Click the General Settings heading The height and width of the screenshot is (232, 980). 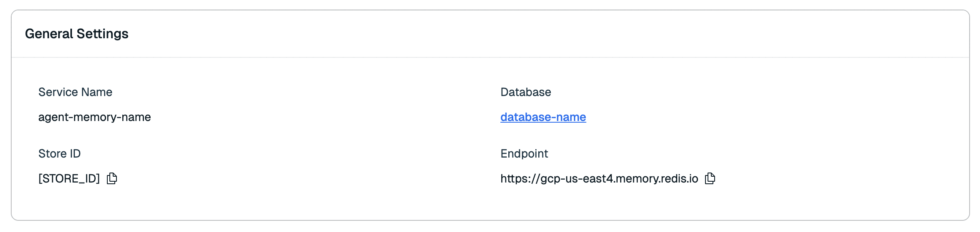point(77,34)
